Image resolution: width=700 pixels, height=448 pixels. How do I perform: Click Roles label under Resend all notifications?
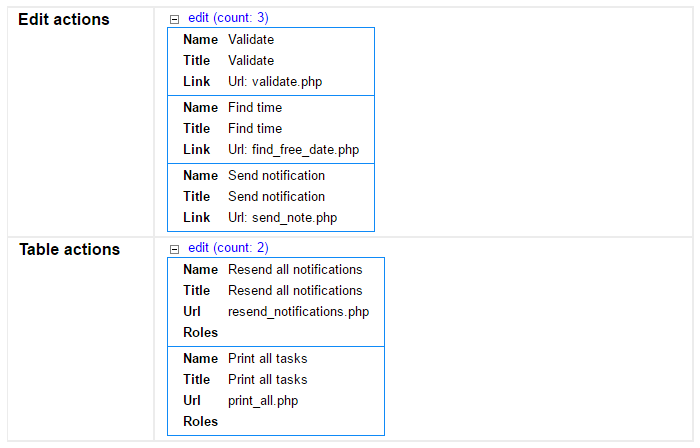point(200,332)
